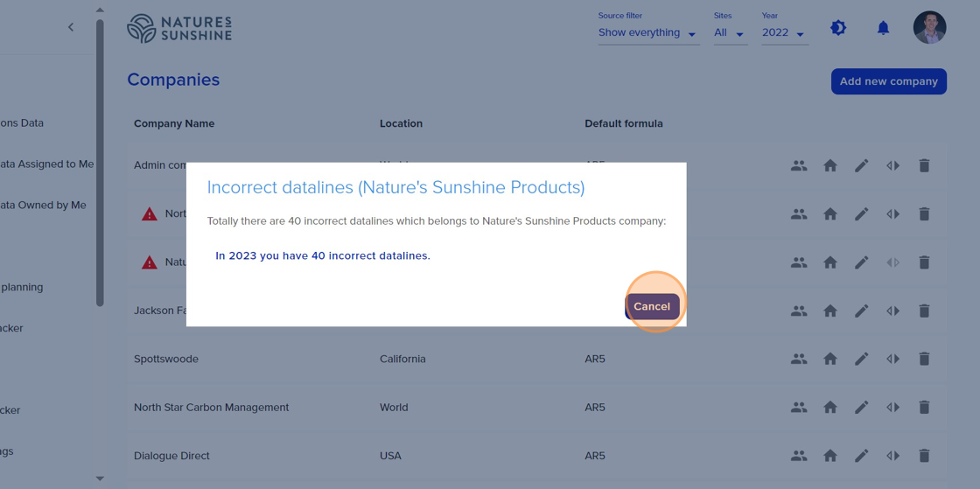This screenshot has height=489, width=980.
Task: Open the Source filter dropdown
Action: (x=648, y=32)
